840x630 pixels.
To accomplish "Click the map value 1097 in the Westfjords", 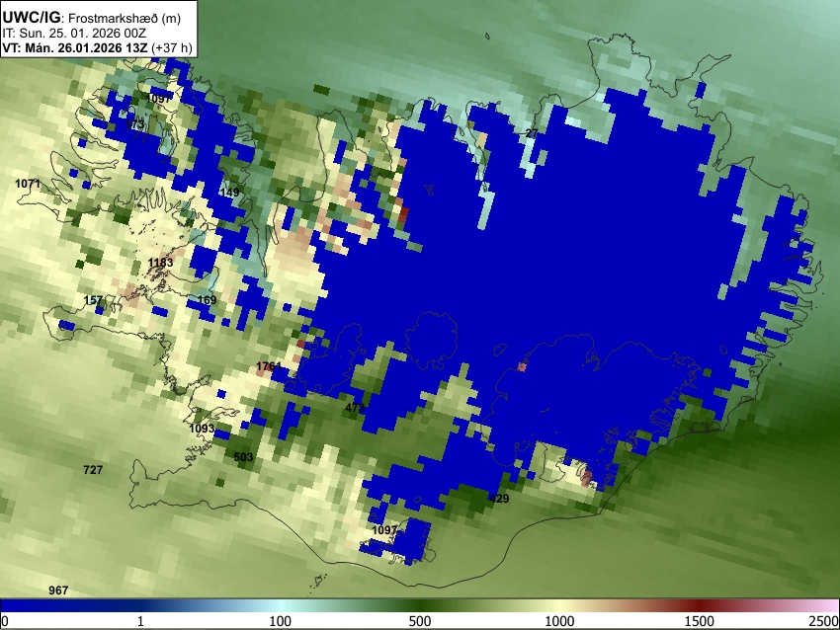I will 158,99.
